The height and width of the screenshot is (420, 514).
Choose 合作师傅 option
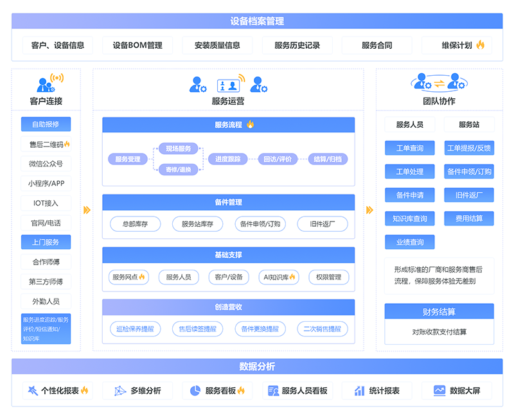46,262
